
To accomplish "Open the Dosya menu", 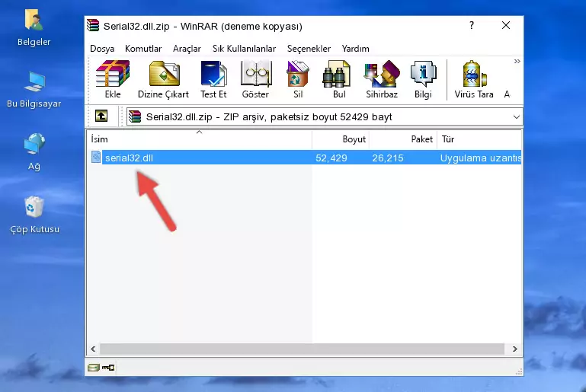I will [x=102, y=49].
